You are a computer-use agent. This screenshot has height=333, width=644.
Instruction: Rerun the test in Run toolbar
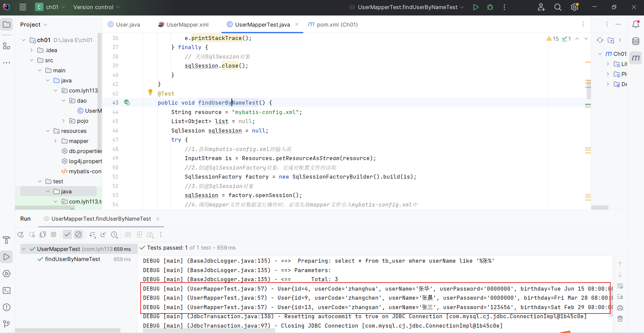[x=21, y=234]
